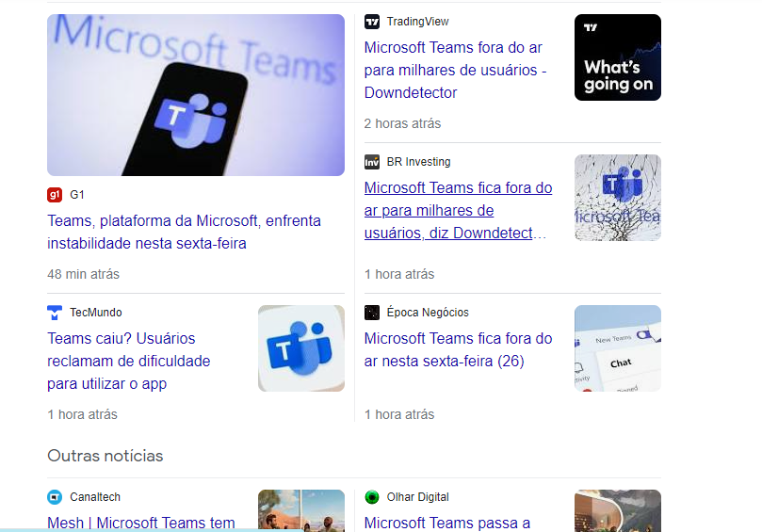The width and height of the screenshot is (762, 532).
Task: Open the Canaltech article thumbnail
Action: coord(301,510)
